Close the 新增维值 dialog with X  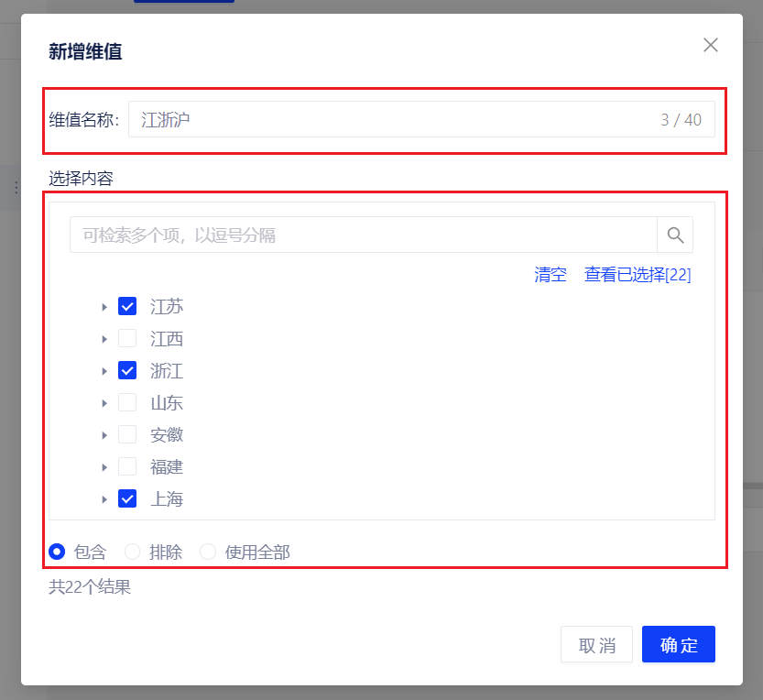click(x=710, y=45)
